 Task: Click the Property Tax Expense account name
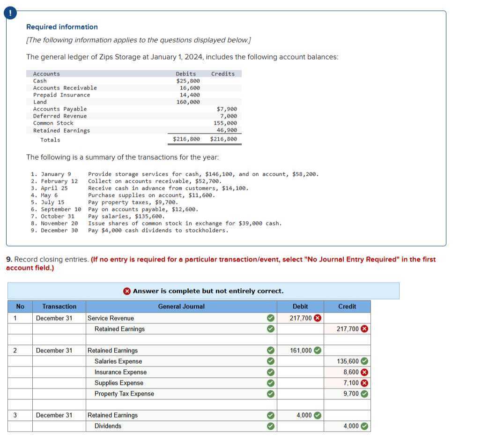(124, 394)
